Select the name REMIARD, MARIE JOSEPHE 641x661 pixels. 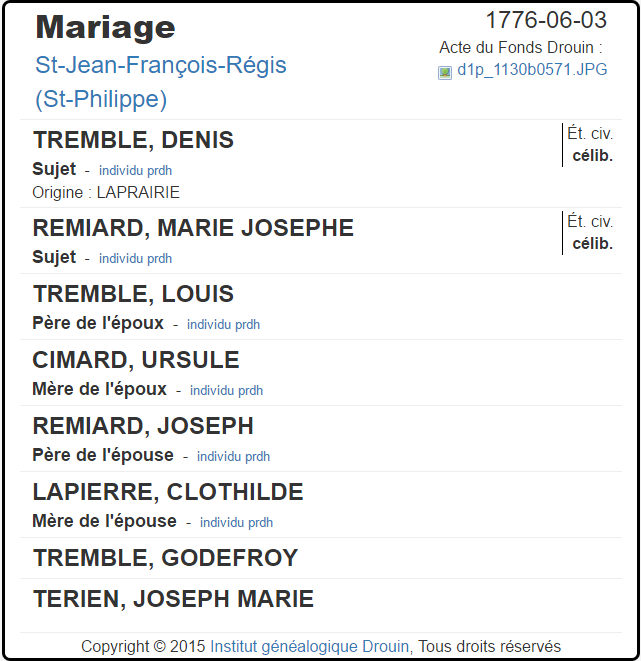click(193, 228)
